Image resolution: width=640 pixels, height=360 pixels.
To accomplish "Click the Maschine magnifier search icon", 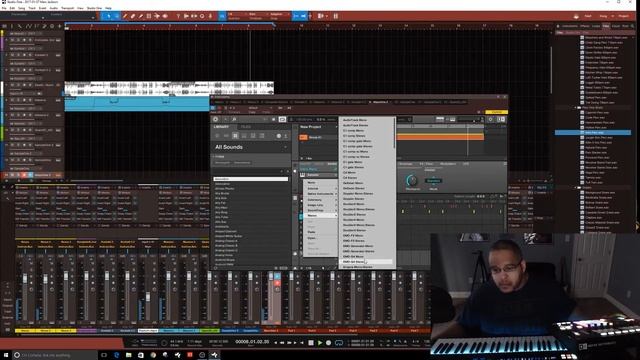I will click(x=234, y=119).
